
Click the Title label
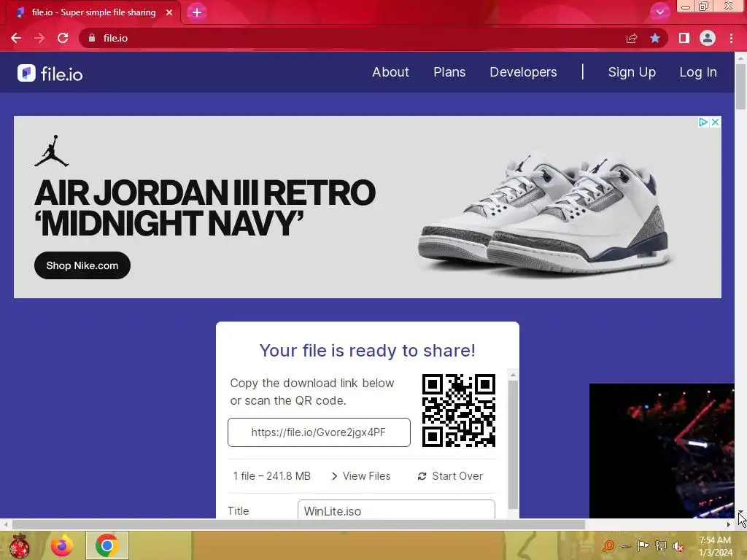(239, 511)
